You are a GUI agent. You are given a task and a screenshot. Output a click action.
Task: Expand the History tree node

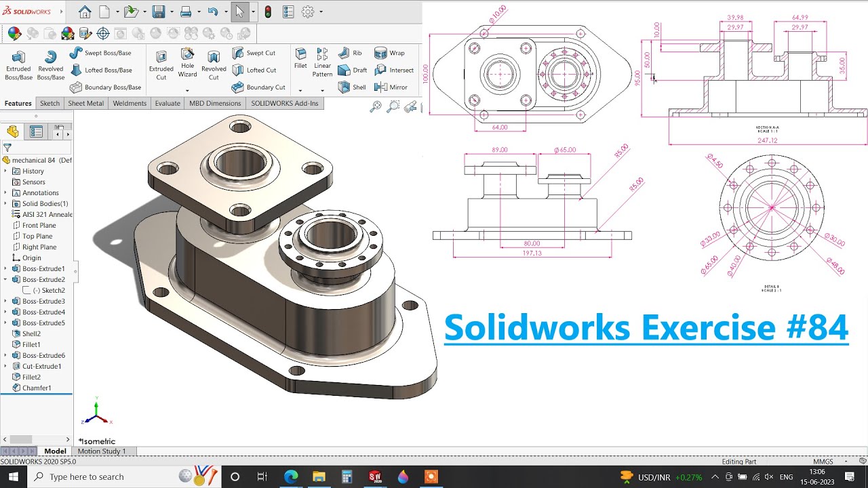point(5,171)
